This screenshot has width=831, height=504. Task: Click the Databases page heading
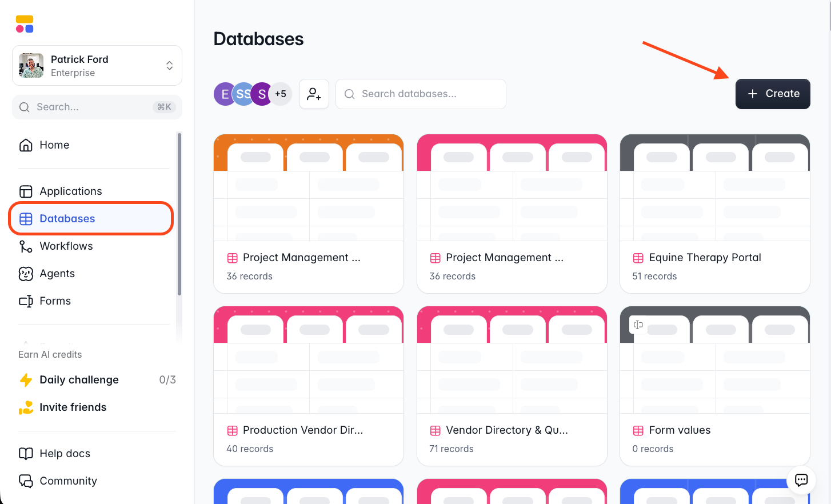tap(258, 39)
